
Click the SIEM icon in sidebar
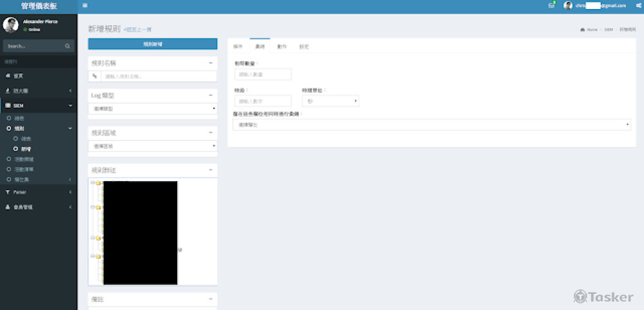pos(8,106)
